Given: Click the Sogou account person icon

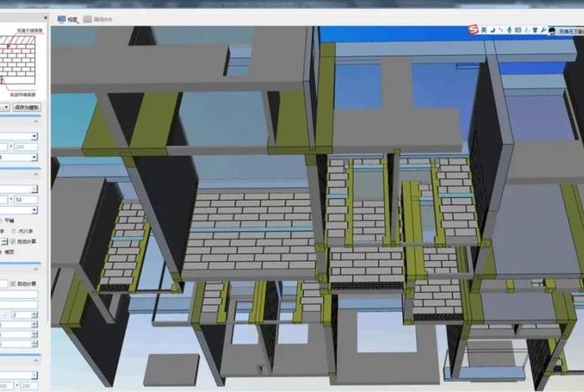Looking at the screenshot, I should (x=526, y=30).
